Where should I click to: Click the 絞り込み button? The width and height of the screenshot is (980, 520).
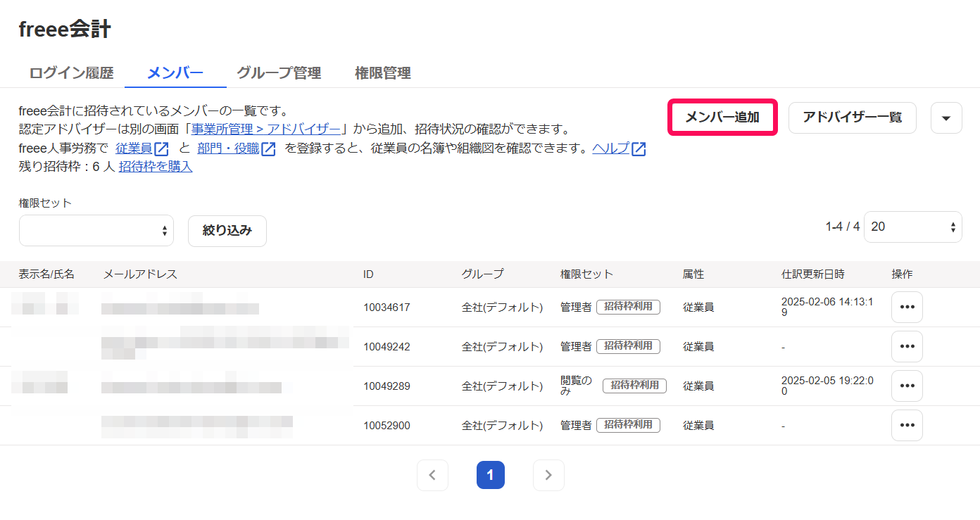[227, 231]
